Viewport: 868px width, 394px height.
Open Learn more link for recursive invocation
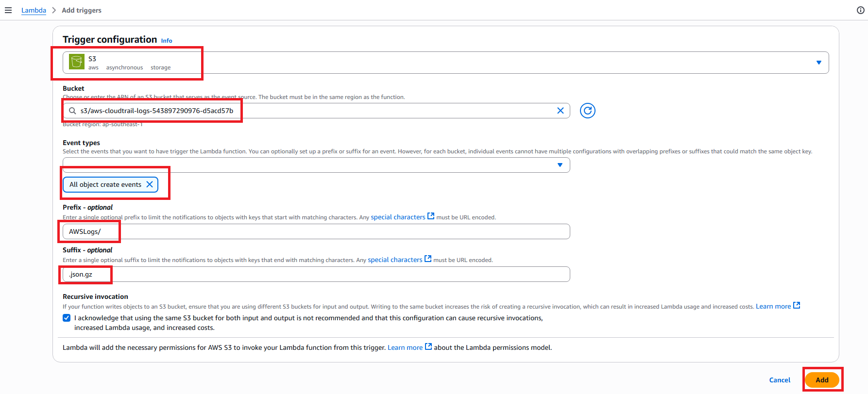click(778, 306)
